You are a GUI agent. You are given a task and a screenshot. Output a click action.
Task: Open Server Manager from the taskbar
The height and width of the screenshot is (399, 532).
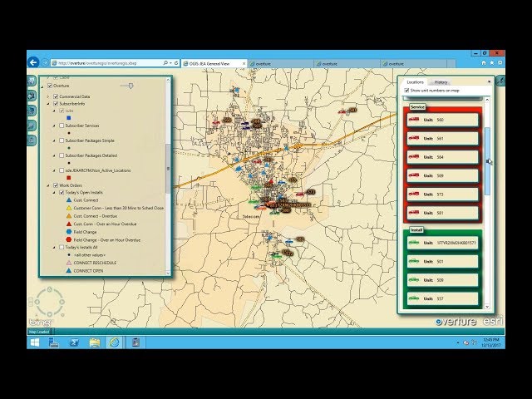[x=53, y=342]
